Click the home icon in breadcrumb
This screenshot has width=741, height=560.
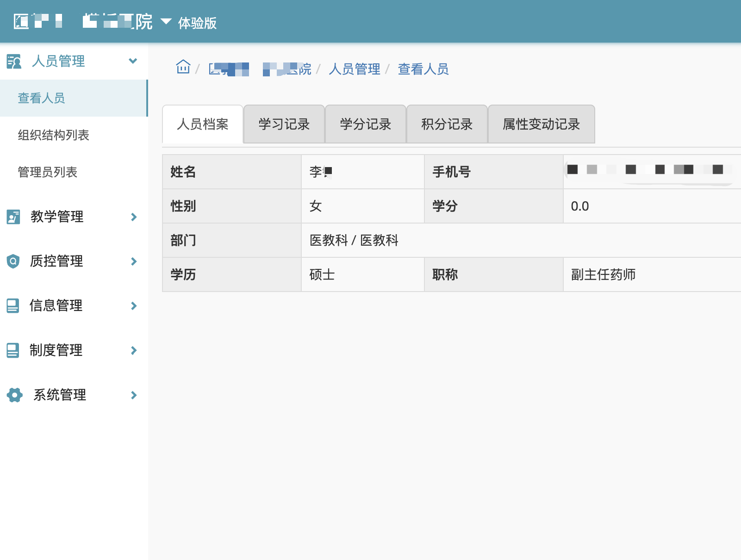tap(183, 68)
